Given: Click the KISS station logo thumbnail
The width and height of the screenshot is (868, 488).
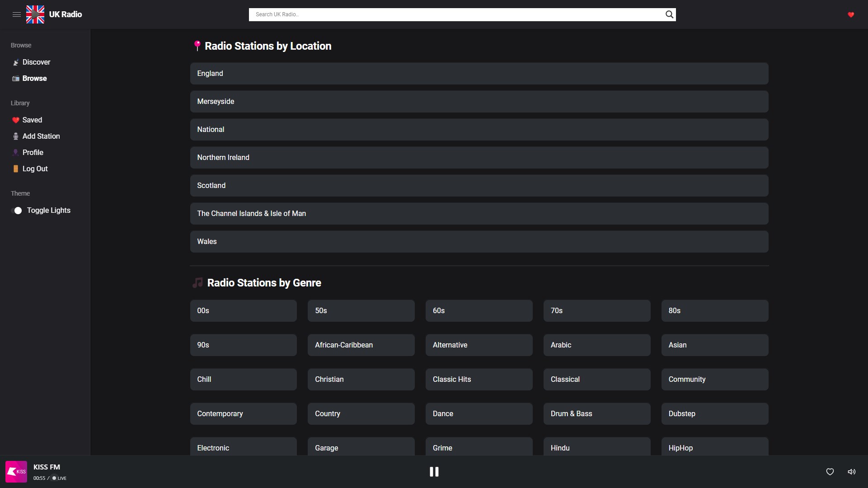Looking at the screenshot, I should point(16,472).
